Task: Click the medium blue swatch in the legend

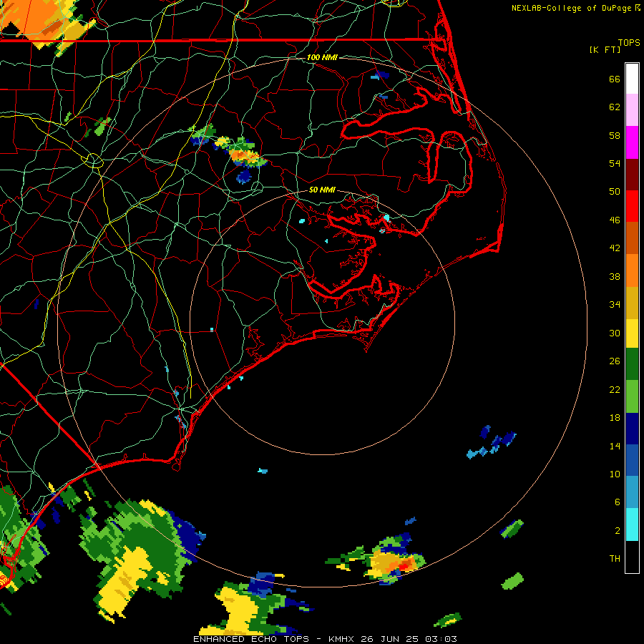Action: coord(632,460)
